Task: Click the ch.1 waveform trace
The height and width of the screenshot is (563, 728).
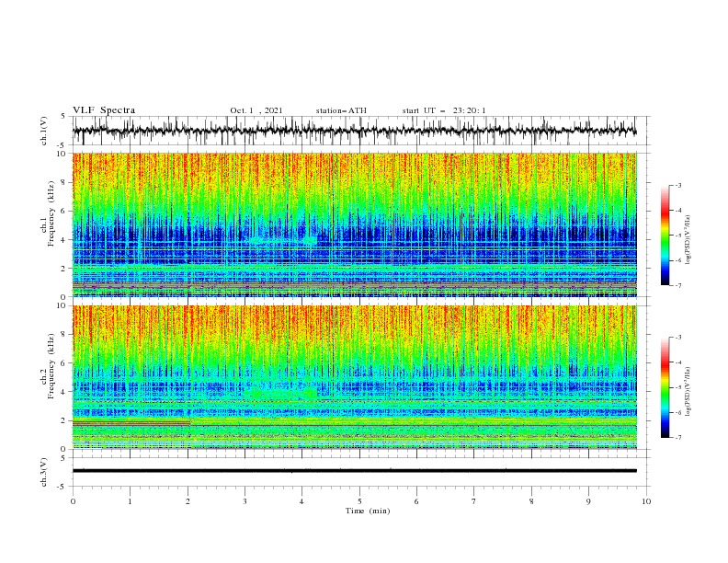Action: click(354, 131)
